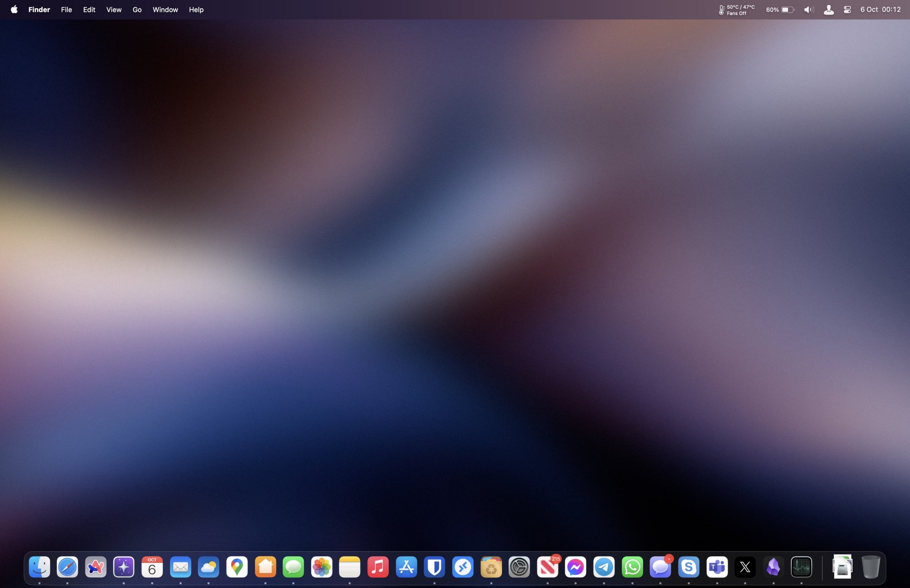Open Microsoft Teams from the Dock

pyautogui.click(x=717, y=567)
